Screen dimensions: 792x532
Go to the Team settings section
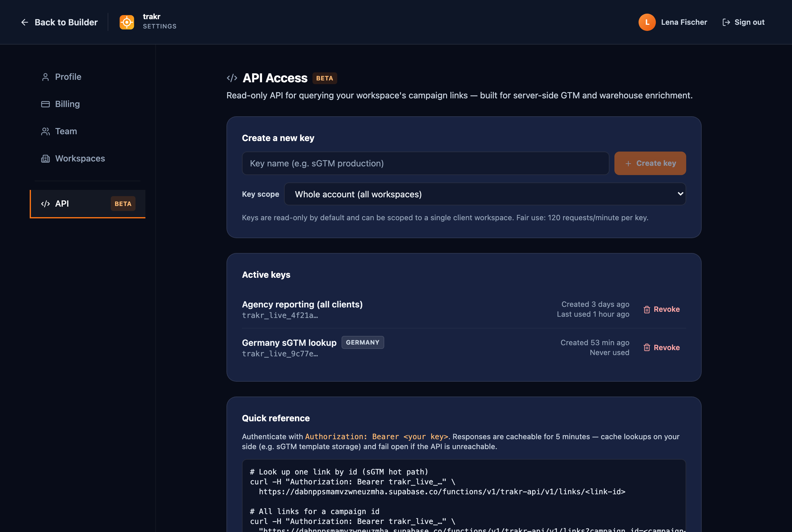(88, 131)
